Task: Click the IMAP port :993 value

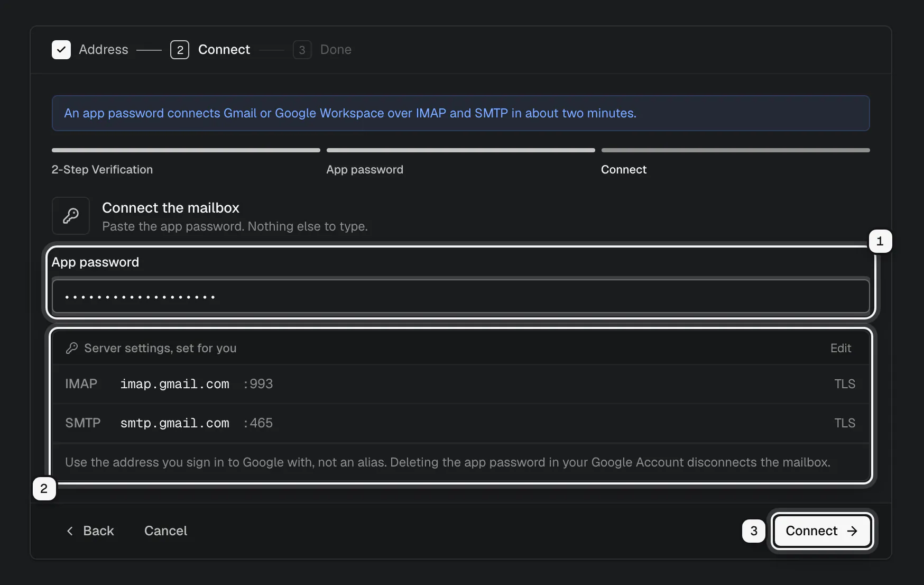Action: pos(258,384)
